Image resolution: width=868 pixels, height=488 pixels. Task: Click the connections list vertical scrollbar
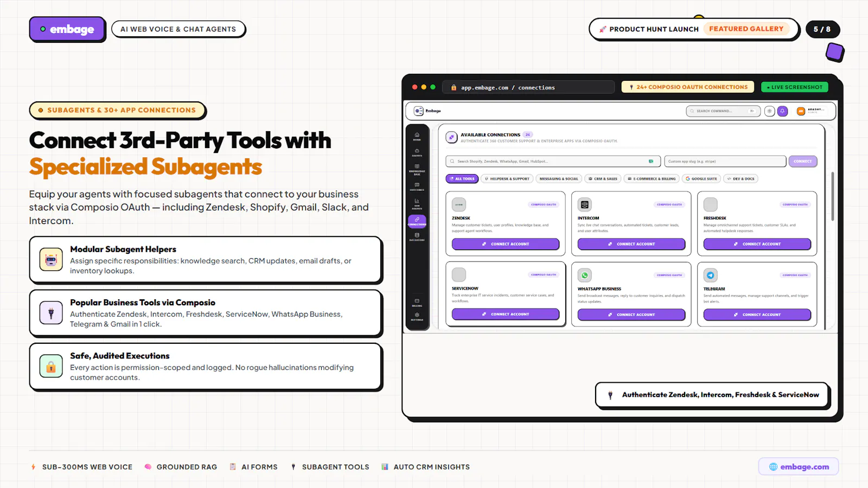coord(832,196)
